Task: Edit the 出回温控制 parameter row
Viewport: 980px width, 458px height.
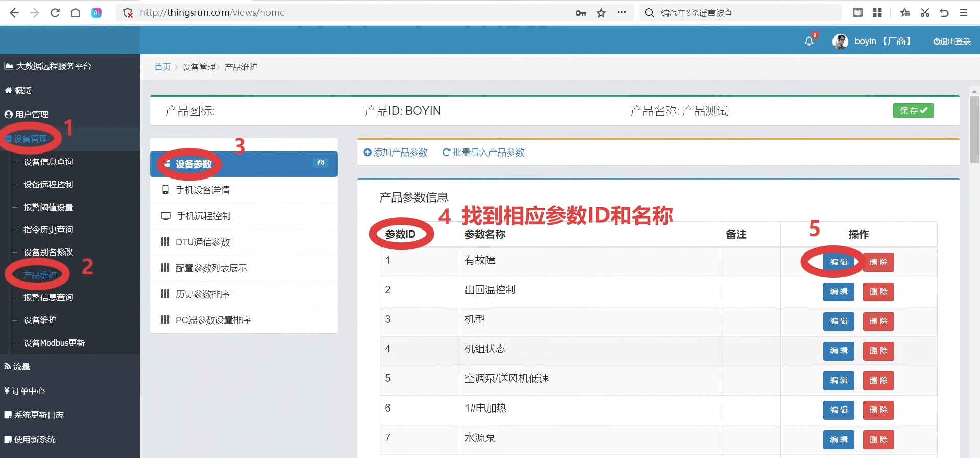Action: click(x=838, y=292)
